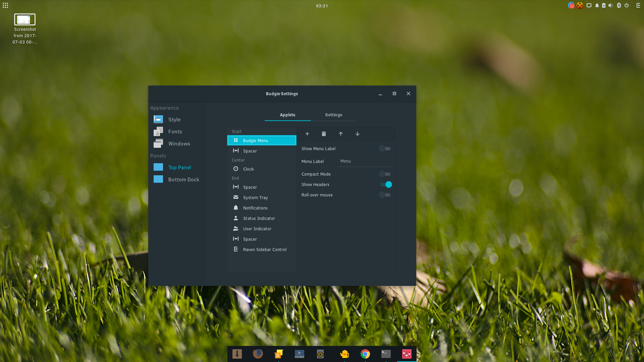Screen dimensions: 644x362
Task: Launch Firefox from the dock
Action: coord(258,354)
